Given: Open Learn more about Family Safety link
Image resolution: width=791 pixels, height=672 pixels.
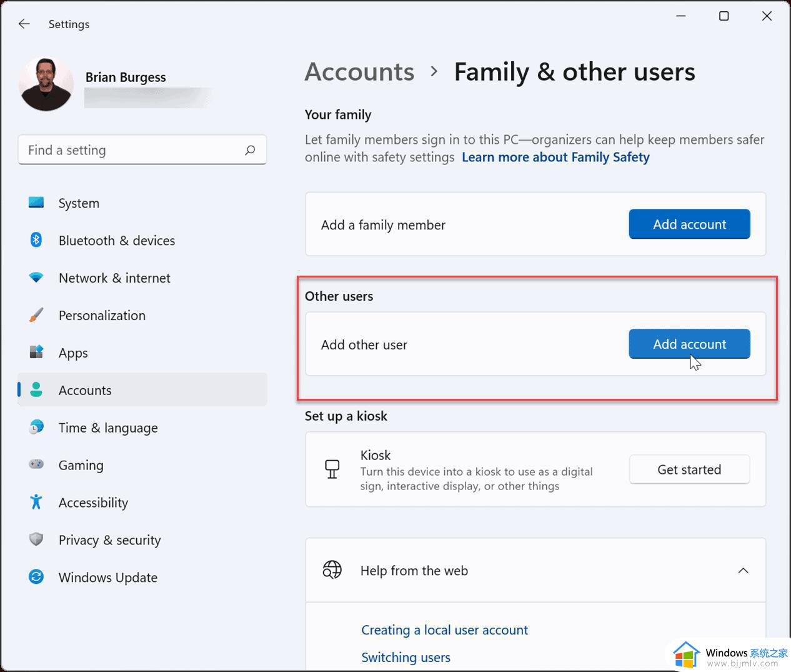Looking at the screenshot, I should pos(555,157).
